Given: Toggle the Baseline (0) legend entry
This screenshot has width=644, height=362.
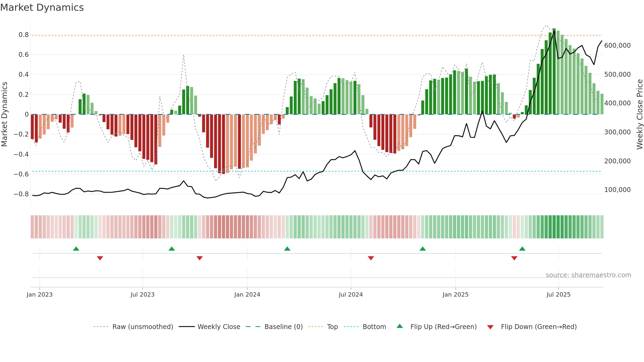Looking at the screenshot, I should pyautogui.click(x=274, y=327).
